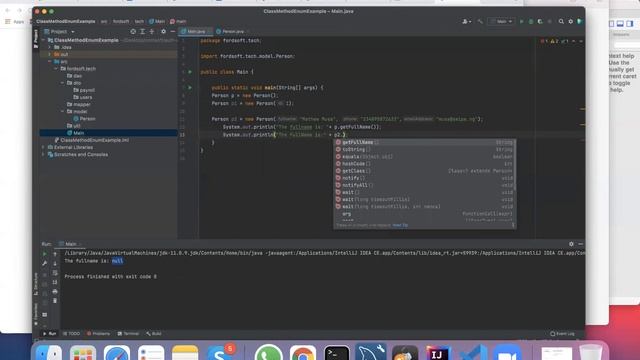640x360 pixels.
Task: Collapse the model package
Action: [x=62, y=111]
